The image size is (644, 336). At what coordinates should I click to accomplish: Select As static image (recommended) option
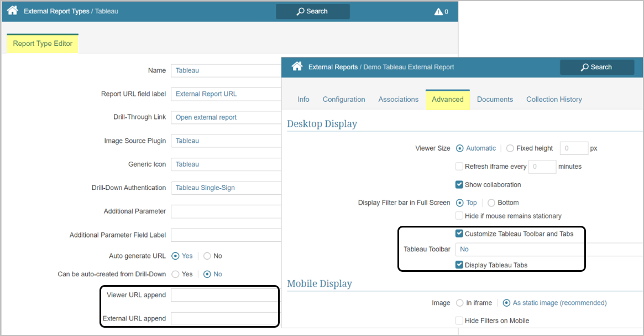506,303
